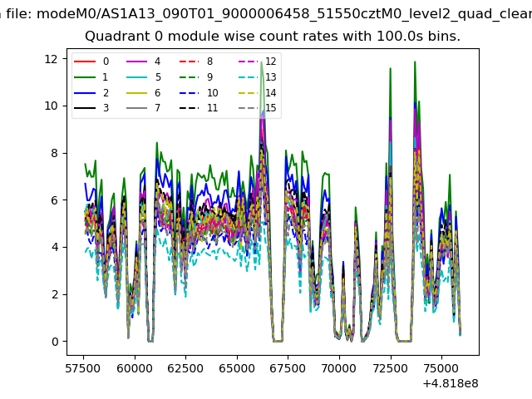The height and width of the screenshot is (399, 532).
Task: Click legend entry for module 7
Action: click(143, 108)
